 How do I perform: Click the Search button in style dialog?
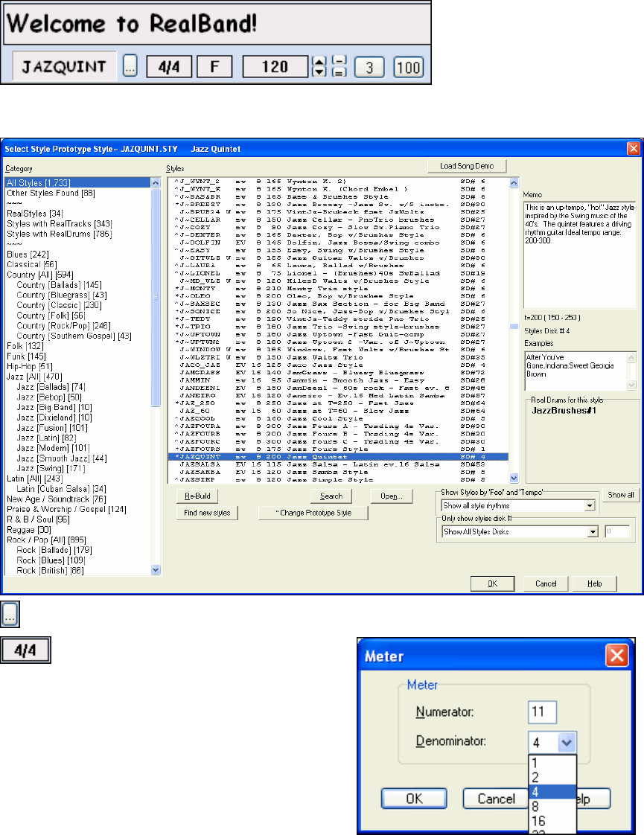coord(331,496)
